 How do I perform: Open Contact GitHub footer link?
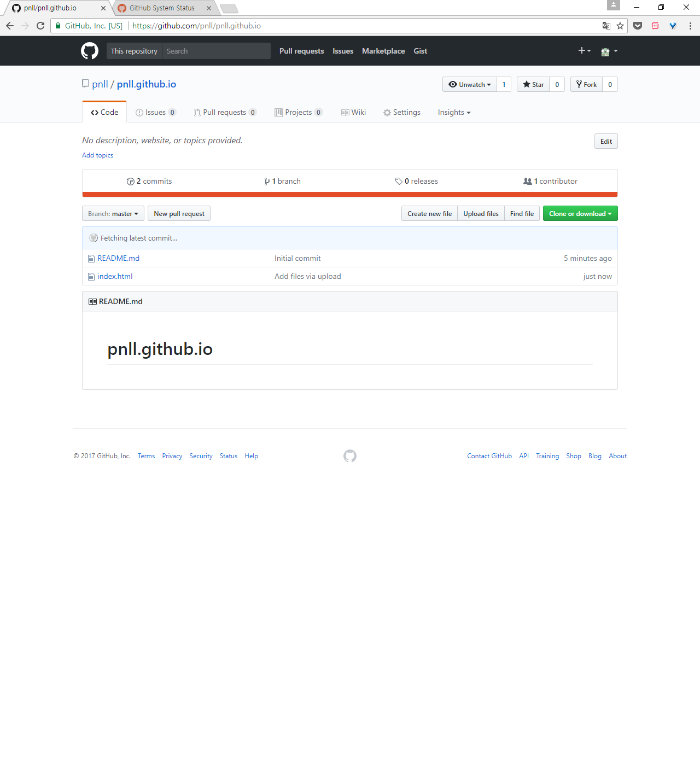click(489, 456)
